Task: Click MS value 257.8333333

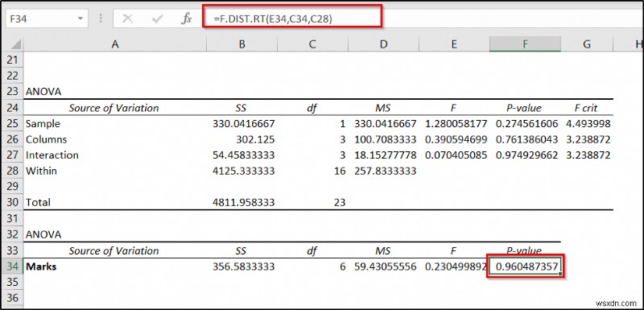Action: tap(386, 171)
